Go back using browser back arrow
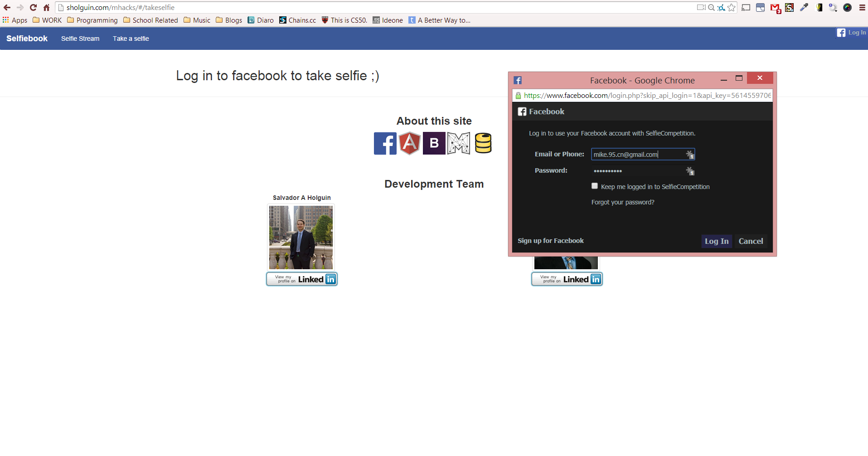Screen dimensions: 868x456 (x=7, y=7)
